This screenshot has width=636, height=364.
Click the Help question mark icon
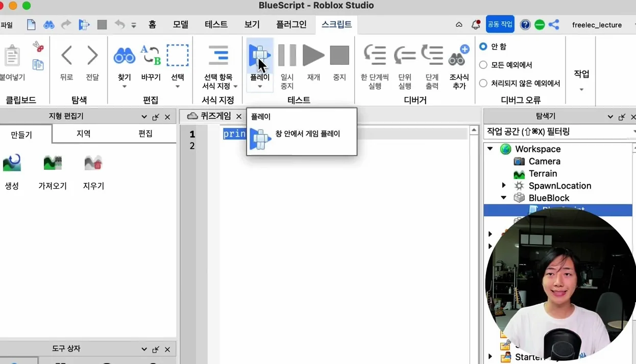coord(525,24)
